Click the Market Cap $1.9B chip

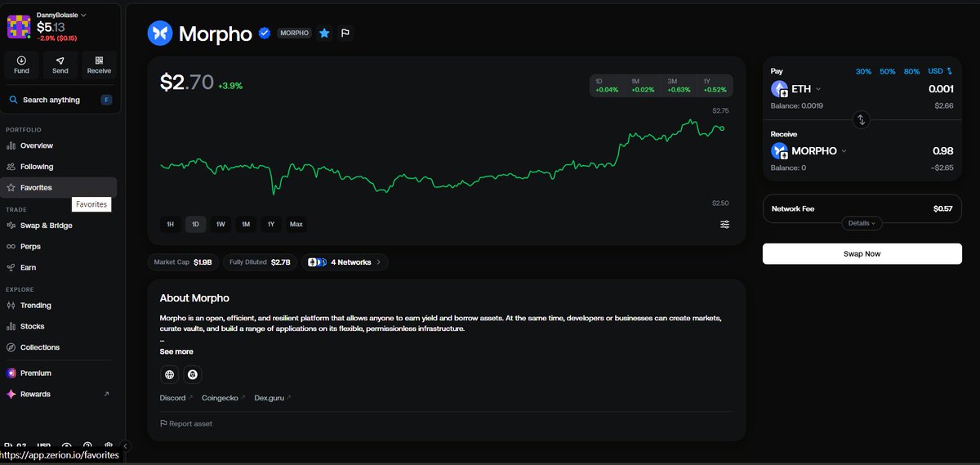tap(184, 262)
